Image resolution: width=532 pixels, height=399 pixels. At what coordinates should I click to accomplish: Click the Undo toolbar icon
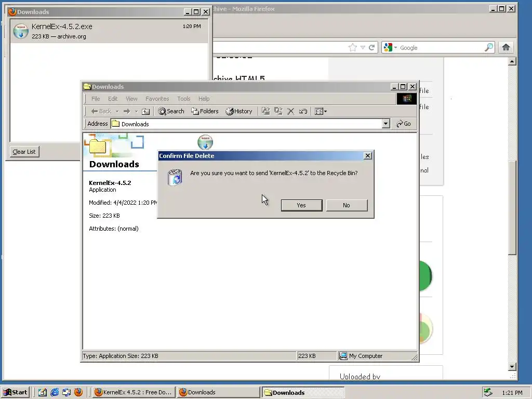click(x=303, y=111)
